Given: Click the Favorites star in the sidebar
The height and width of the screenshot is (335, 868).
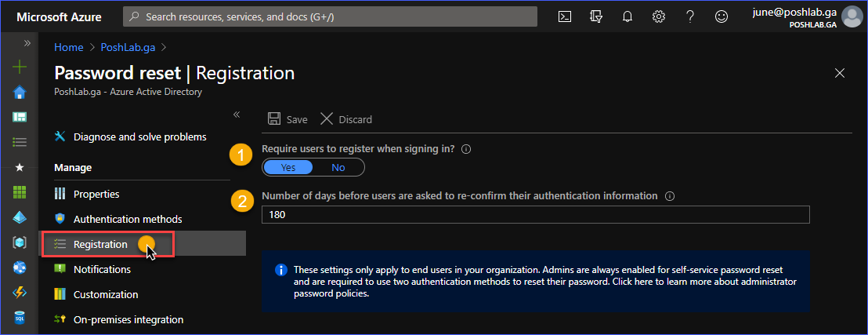Looking at the screenshot, I should 20,167.
